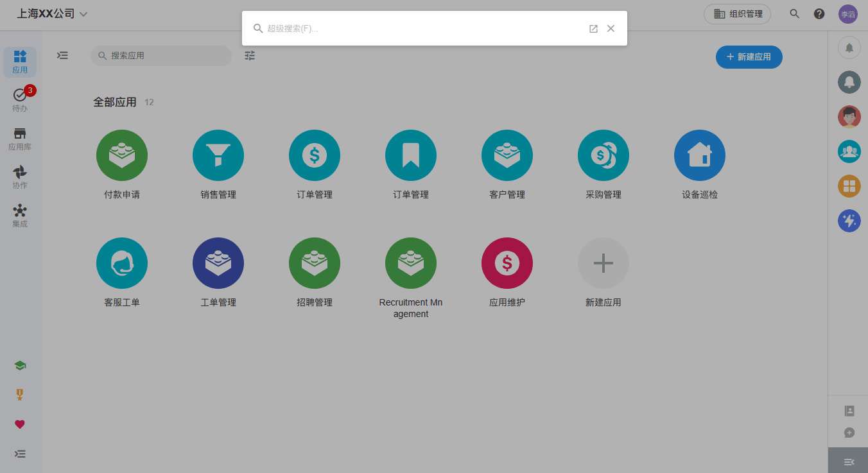Image resolution: width=868 pixels, height=473 pixels.
Task: Open the 设备巡检 house app icon
Action: point(700,155)
